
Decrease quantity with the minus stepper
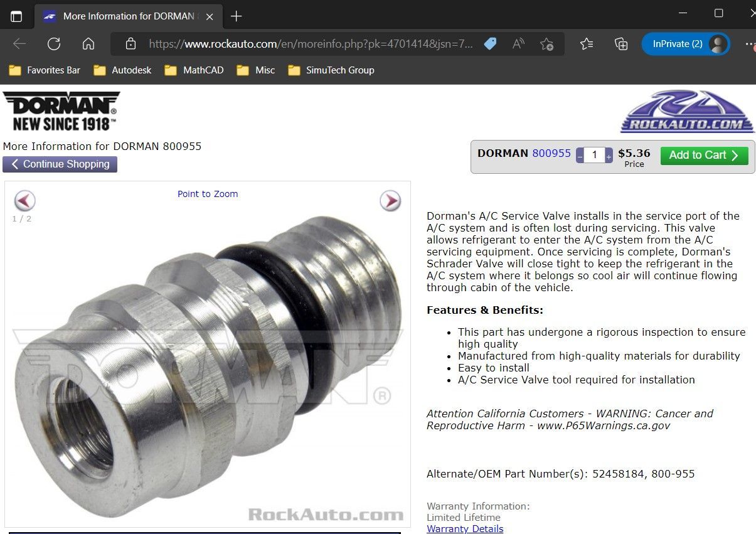(x=580, y=156)
